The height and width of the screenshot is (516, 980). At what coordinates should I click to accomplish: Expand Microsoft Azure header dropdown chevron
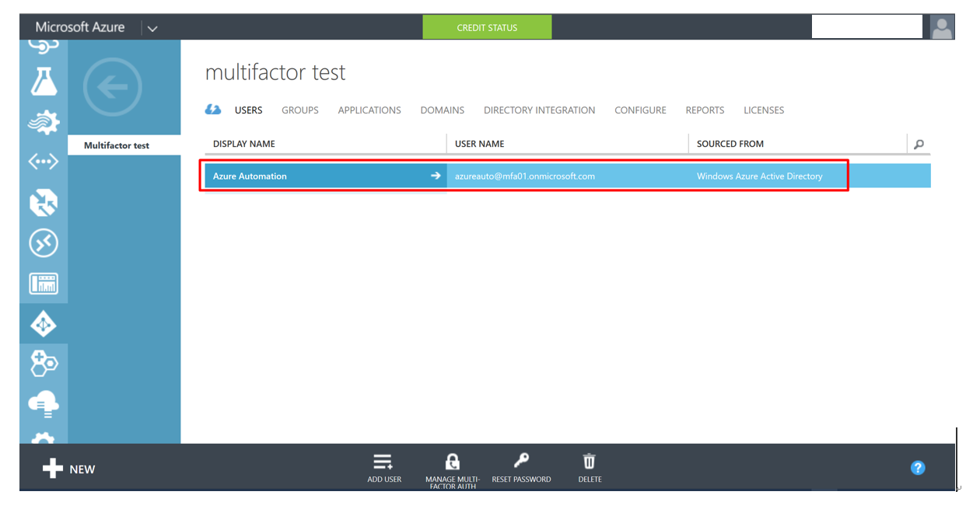152,29
